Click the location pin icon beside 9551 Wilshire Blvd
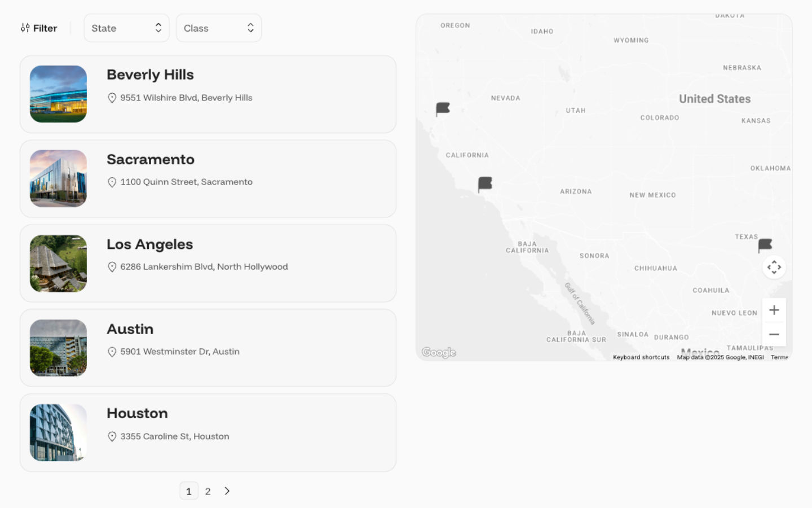The width and height of the screenshot is (812, 508). point(112,98)
